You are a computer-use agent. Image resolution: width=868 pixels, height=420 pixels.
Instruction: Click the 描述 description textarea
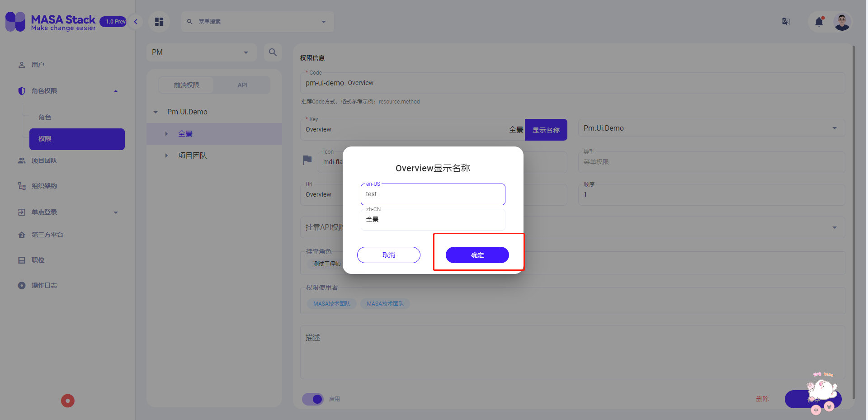[572, 352]
